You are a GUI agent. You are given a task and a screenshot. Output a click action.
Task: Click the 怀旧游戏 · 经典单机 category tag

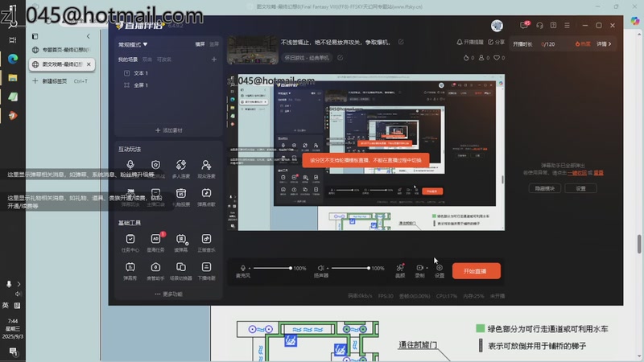click(307, 58)
